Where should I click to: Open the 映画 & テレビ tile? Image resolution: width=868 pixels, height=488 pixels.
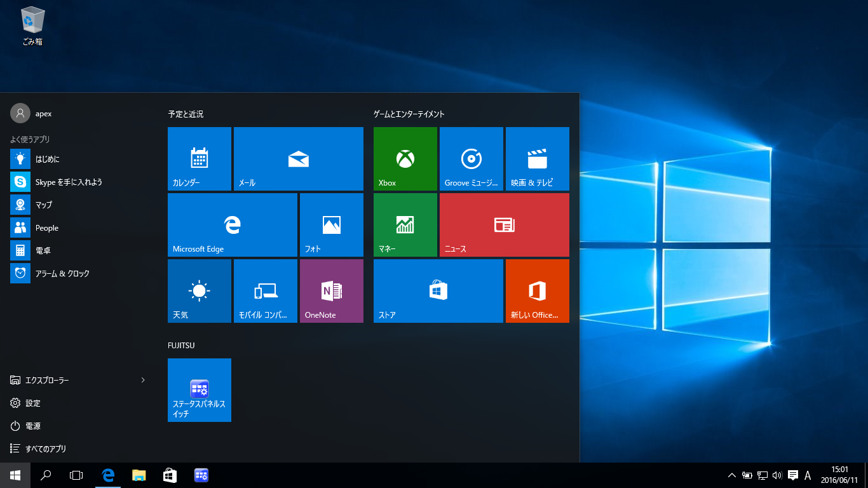[x=538, y=159]
